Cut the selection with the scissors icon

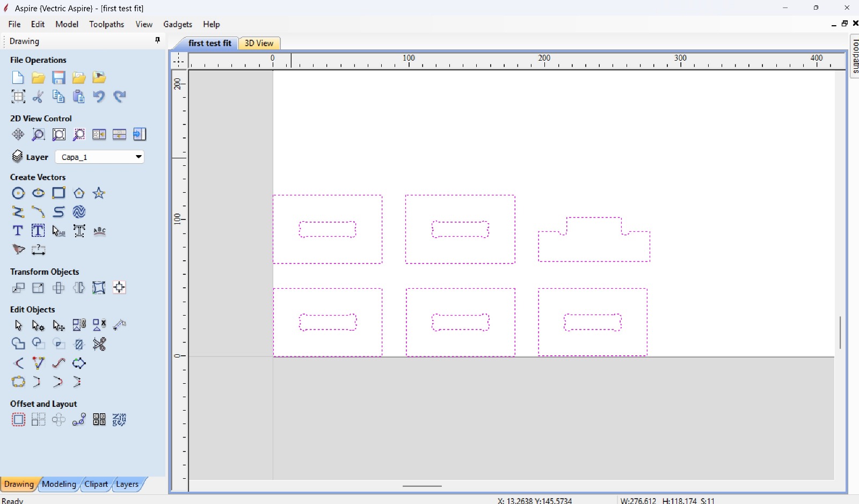(x=38, y=97)
